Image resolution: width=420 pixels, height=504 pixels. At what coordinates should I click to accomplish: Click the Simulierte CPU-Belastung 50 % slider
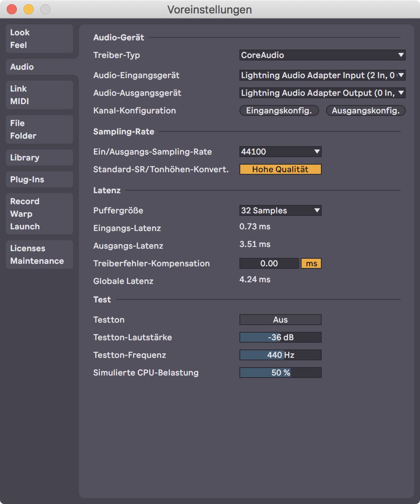tap(280, 373)
